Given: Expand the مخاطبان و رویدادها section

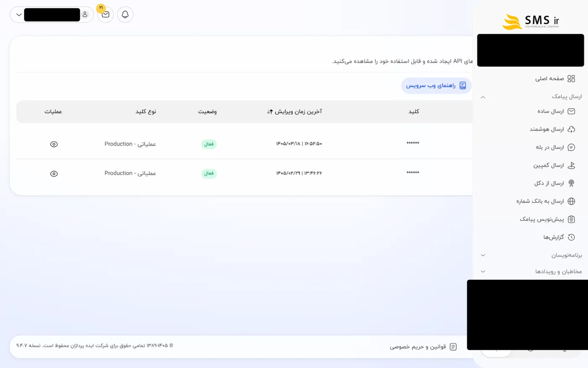Looking at the screenshot, I should [x=483, y=272].
